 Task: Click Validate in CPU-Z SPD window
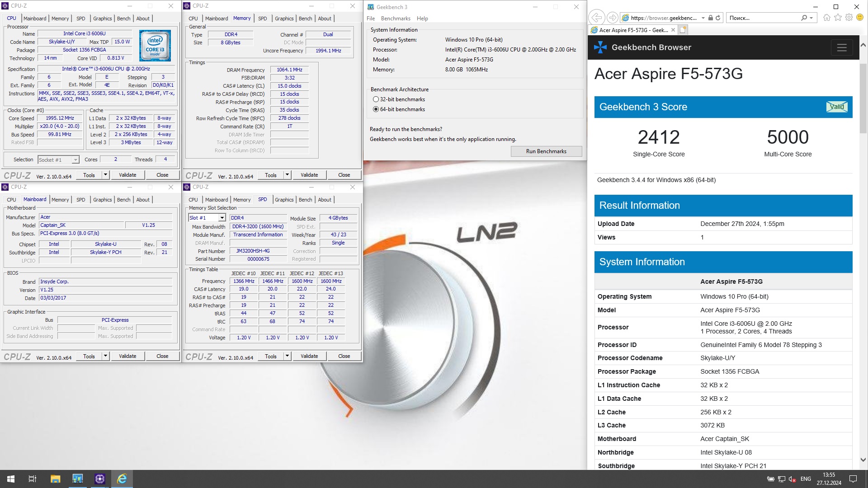[x=309, y=356]
